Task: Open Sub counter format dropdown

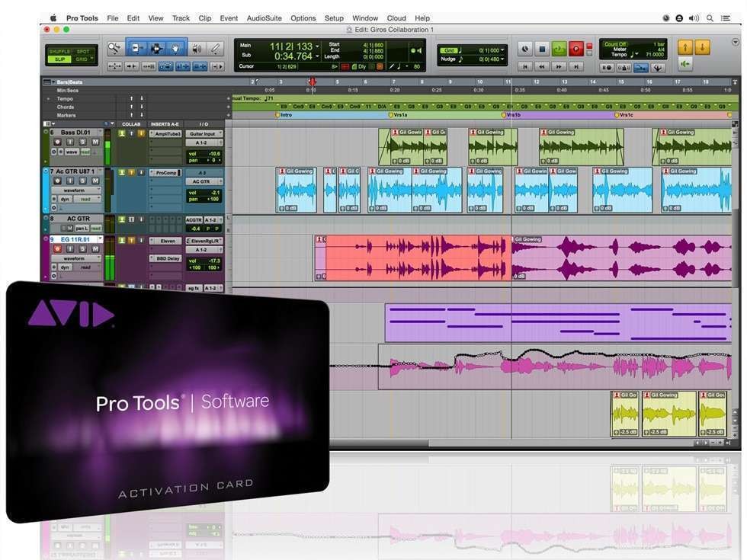Action: pyautogui.click(x=317, y=56)
